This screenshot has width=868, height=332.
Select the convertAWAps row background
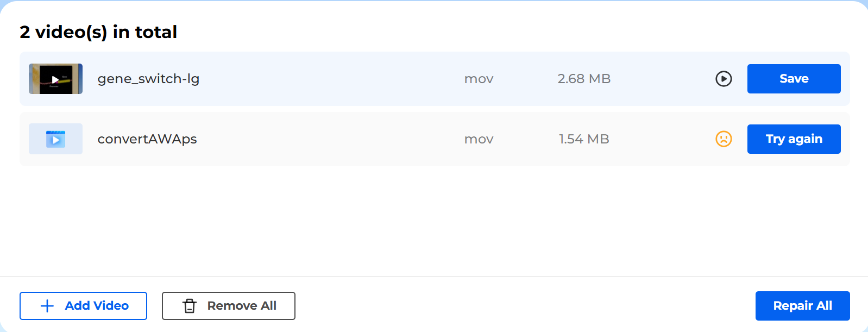[x=435, y=139]
